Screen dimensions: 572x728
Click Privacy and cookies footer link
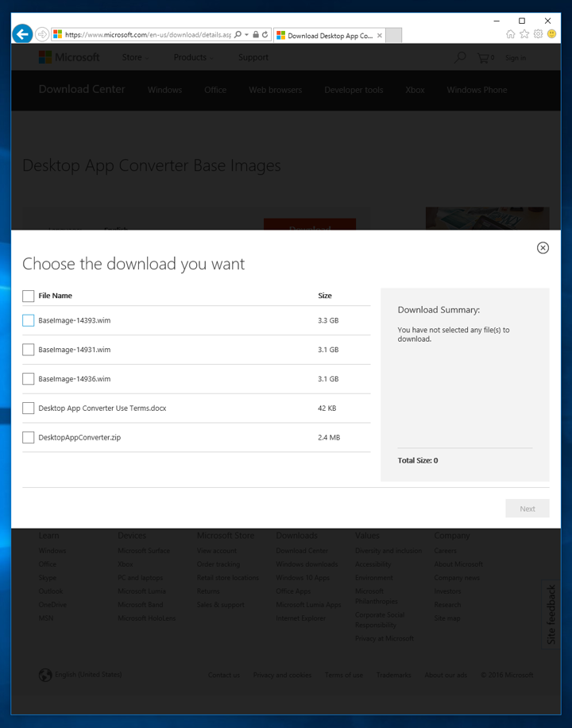coord(282,675)
